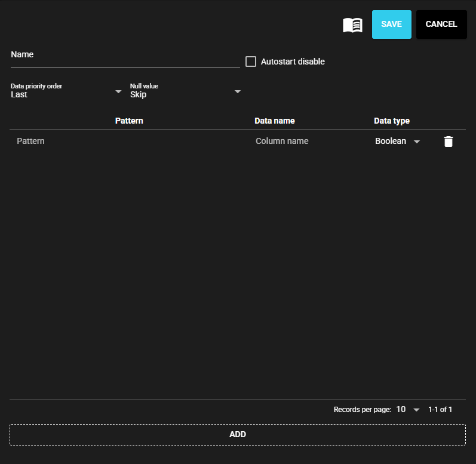Enable the Autostart disable checkbox
The width and height of the screenshot is (476, 464).
tap(251, 62)
